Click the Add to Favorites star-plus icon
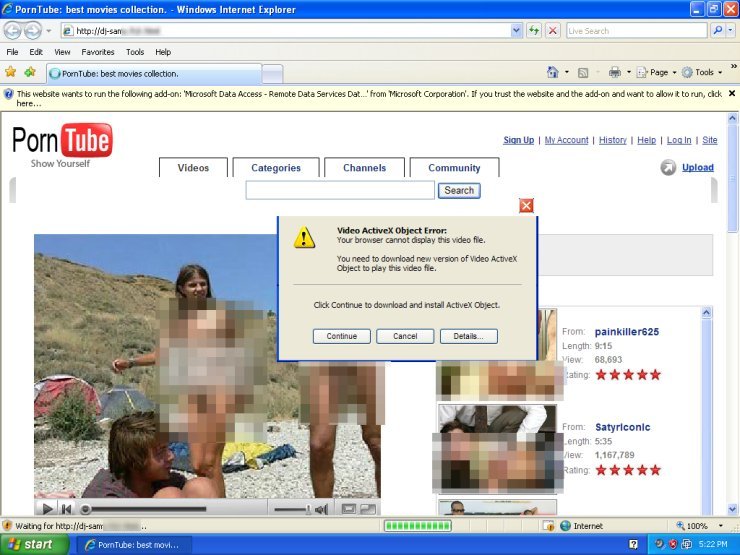This screenshot has height=555, width=740. [30, 72]
